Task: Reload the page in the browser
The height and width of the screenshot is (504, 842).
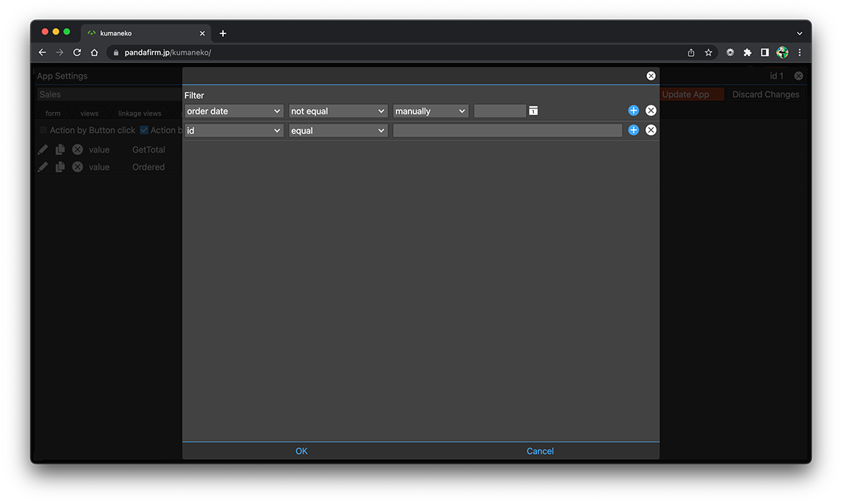Action: coord(77,52)
